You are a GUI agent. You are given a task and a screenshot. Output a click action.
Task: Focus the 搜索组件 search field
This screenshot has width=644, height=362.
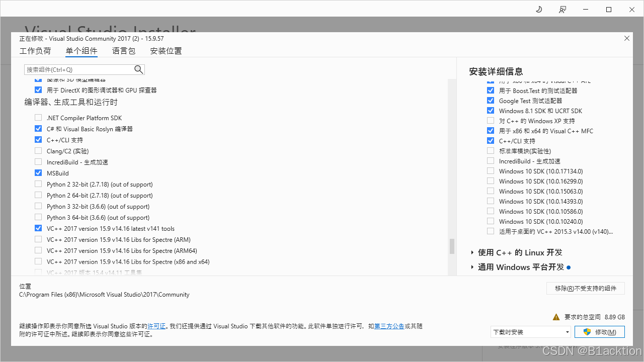pyautogui.click(x=79, y=69)
